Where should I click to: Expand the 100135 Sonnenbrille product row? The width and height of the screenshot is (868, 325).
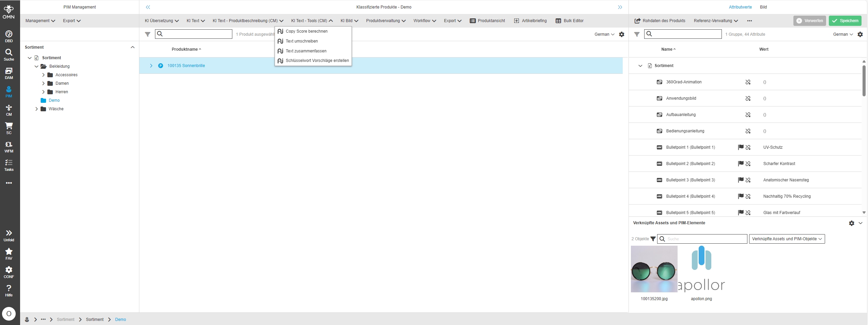[x=151, y=66]
